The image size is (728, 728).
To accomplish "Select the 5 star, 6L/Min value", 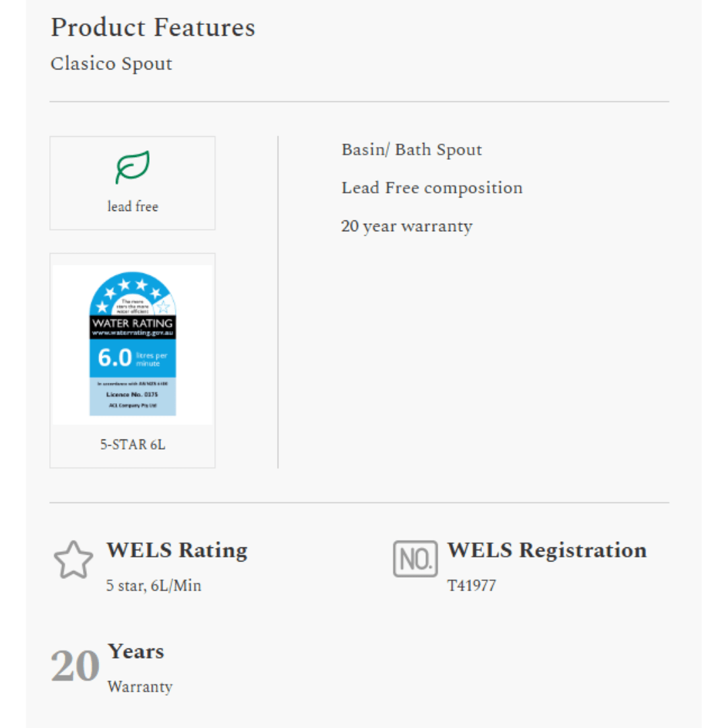I will click(x=154, y=586).
